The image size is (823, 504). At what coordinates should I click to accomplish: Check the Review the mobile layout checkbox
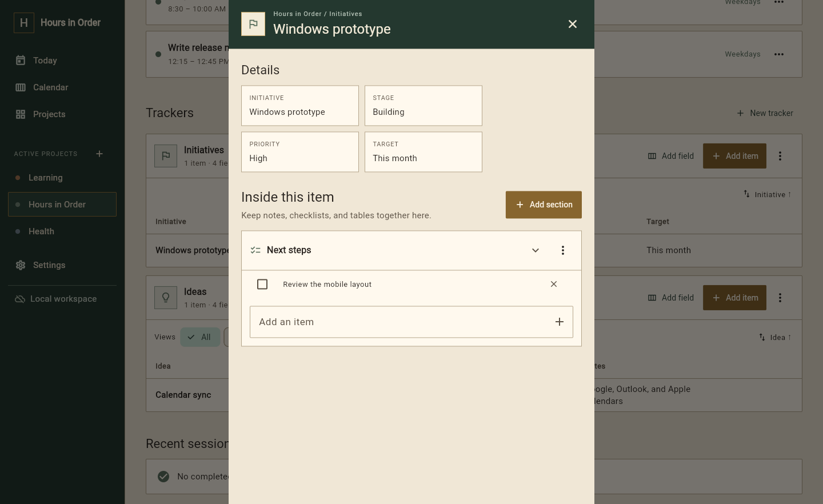coord(262,284)
